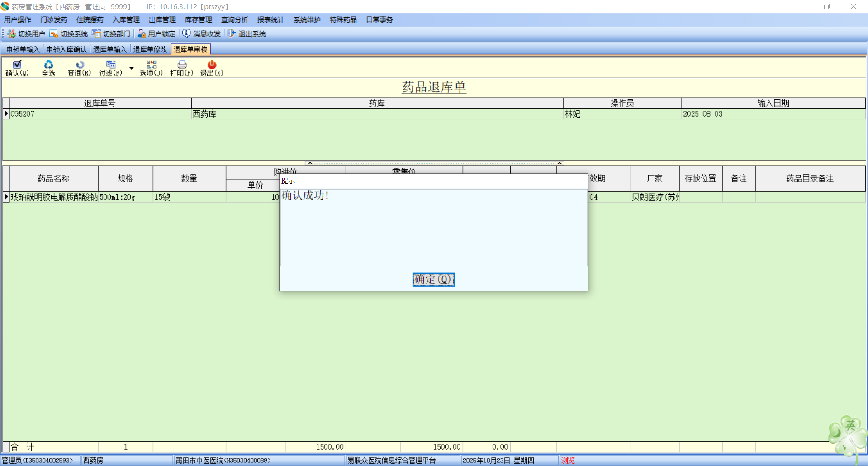Screen dimensions: 868x466
Task: Click 确定(Q) in the 提示 dialog
Action: coord(433,280)
